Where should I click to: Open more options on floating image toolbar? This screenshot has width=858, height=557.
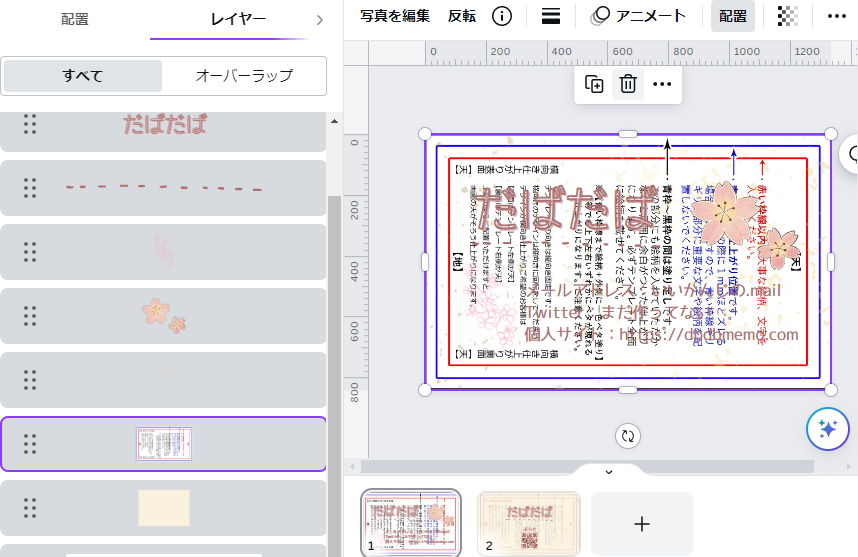pos(662,85)
